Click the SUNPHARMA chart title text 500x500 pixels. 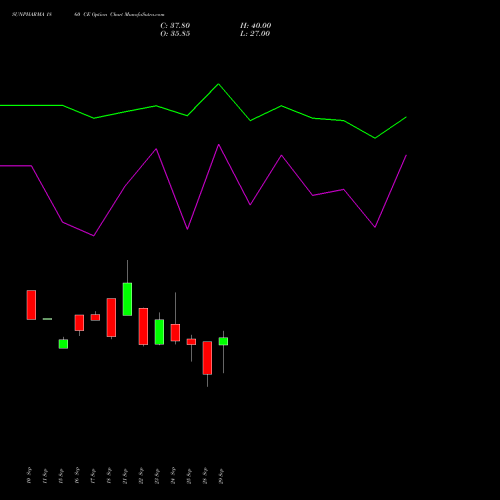tap(88, 15)
